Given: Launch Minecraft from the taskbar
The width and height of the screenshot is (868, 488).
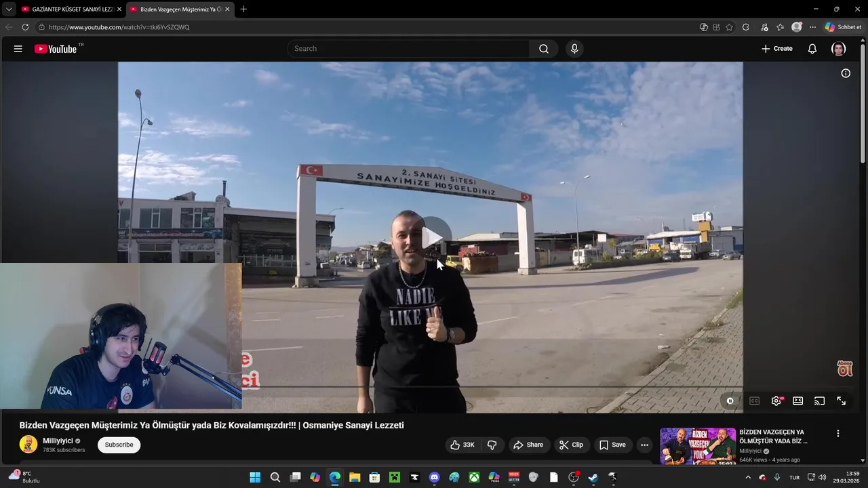Looking at the screenshot, I should [x=395, y=477].
